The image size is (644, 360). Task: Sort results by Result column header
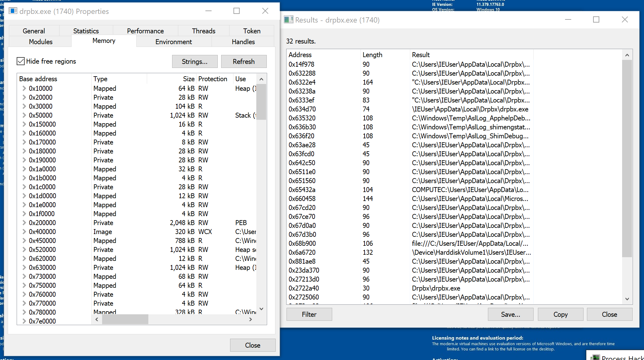[x=472, y=55]
